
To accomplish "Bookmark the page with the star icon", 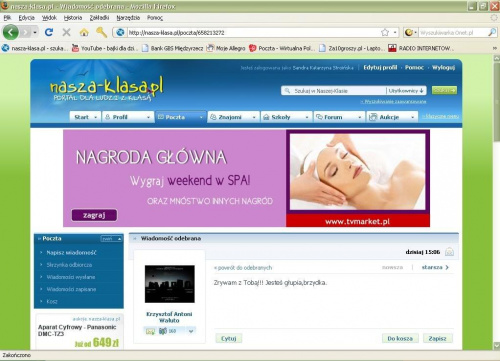I will pos(385,32).
